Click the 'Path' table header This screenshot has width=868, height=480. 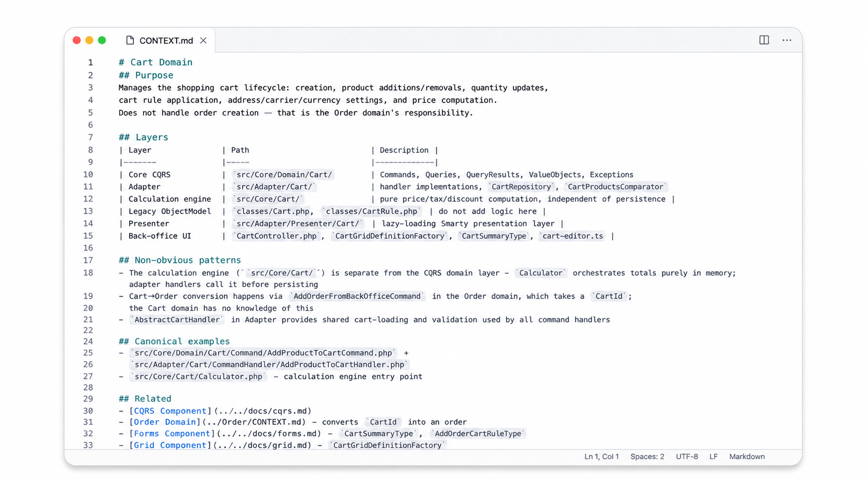pos(240,150)
